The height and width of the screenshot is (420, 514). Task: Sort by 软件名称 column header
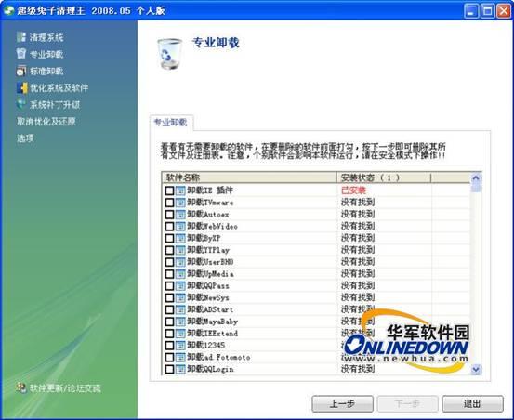(249, 177)
